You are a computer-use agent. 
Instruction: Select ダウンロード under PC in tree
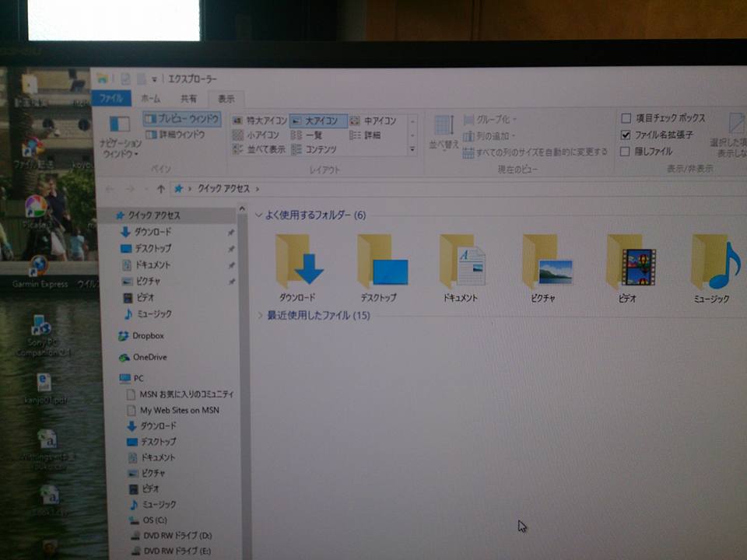153,425
